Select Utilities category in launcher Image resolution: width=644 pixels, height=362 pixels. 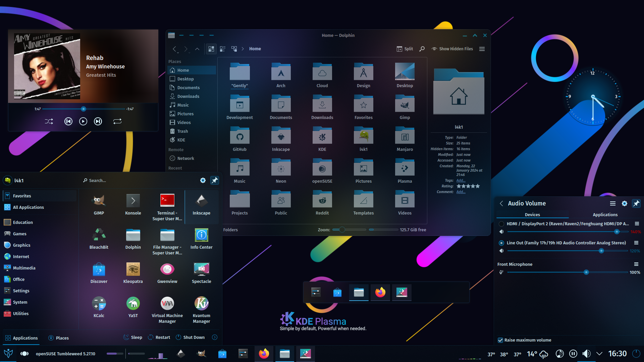pyautogui.click(x=40, y=313)
